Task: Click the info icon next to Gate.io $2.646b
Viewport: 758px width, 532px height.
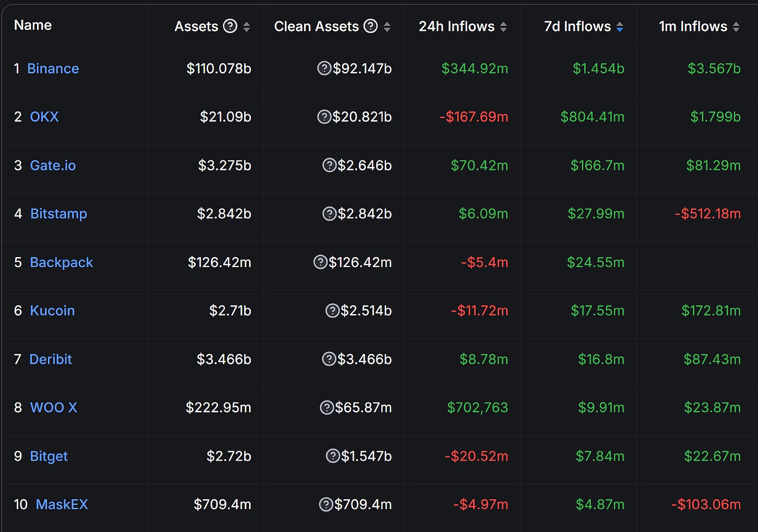Action: (x=330, y=165)
